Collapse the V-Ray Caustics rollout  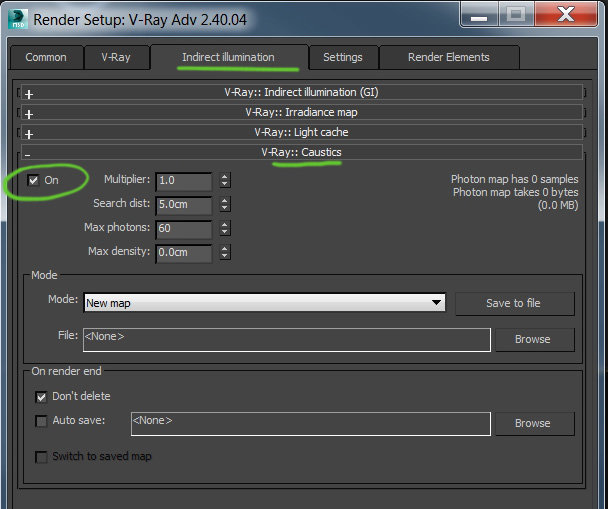(x=302, y=152)
